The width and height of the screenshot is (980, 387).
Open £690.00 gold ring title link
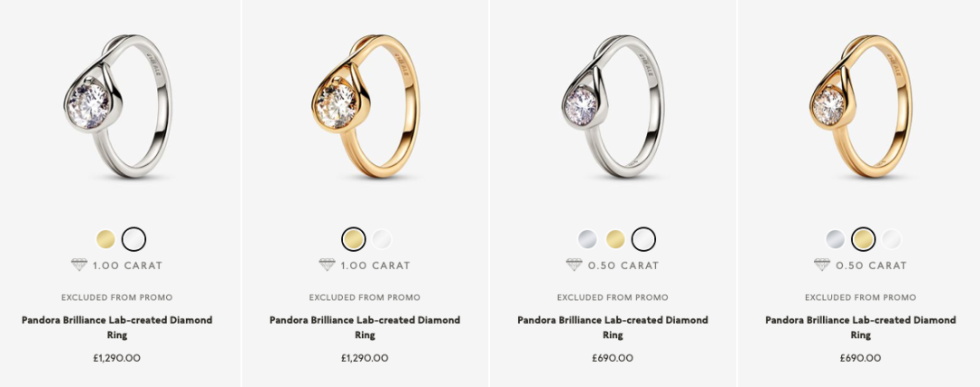[860, 327]
